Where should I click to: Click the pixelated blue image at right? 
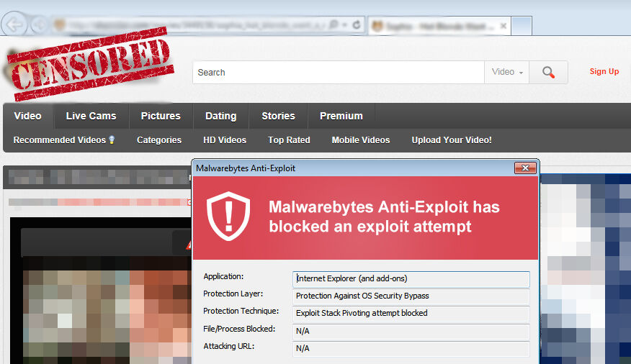586,268
